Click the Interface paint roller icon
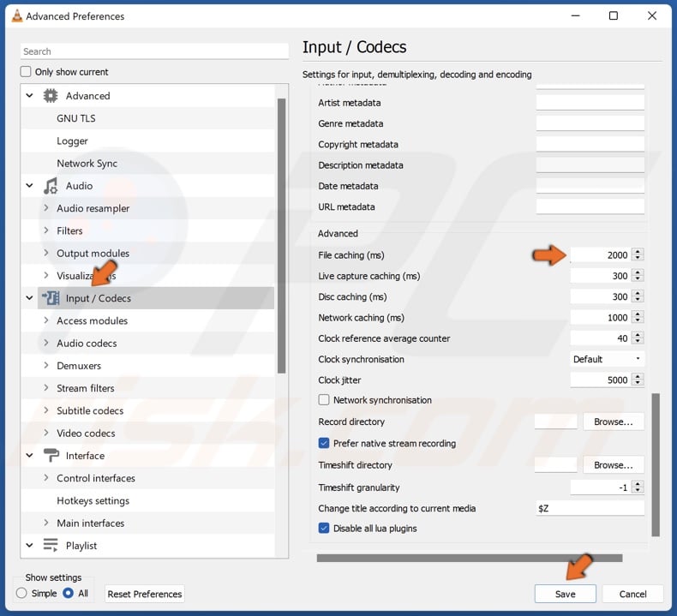Screen dimensions: 677x616 pos(51,456)
